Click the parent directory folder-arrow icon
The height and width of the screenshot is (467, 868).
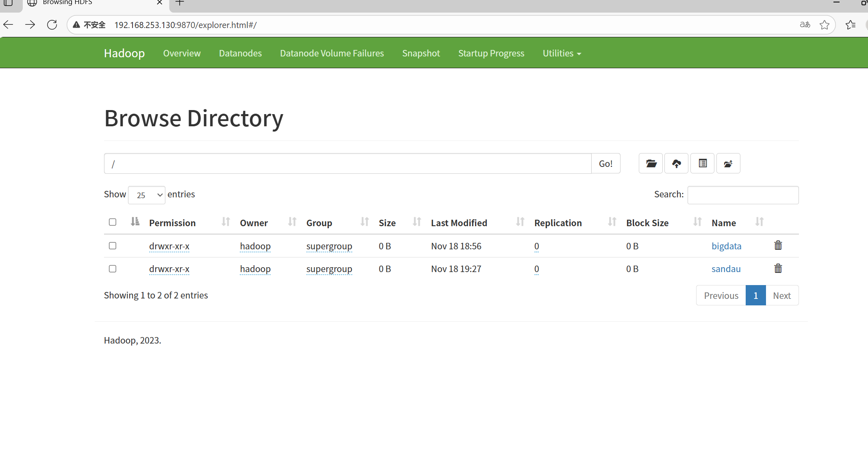coord(728,164)
